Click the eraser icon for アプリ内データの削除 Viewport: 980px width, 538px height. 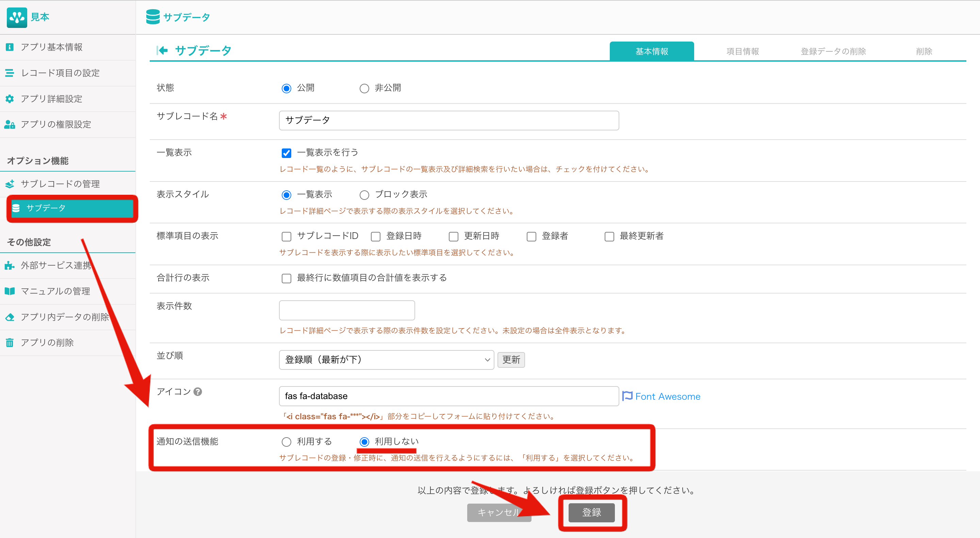[10, 317]
